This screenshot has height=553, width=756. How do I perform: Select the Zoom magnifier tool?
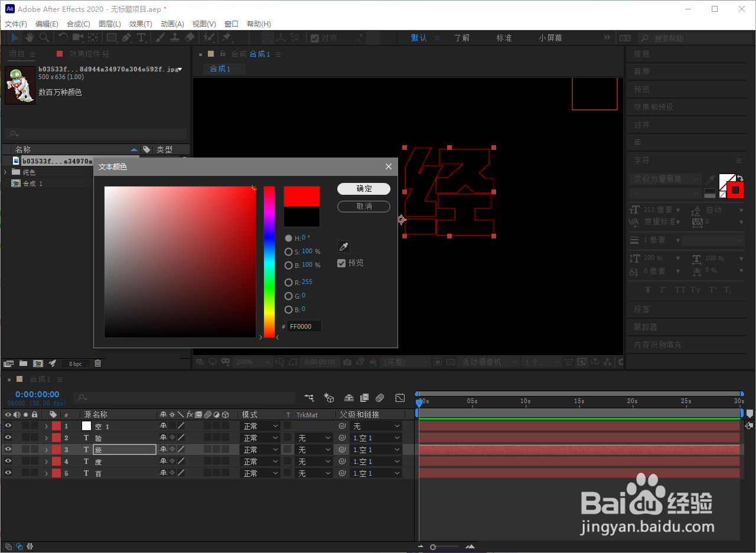(x=44, y=37)
